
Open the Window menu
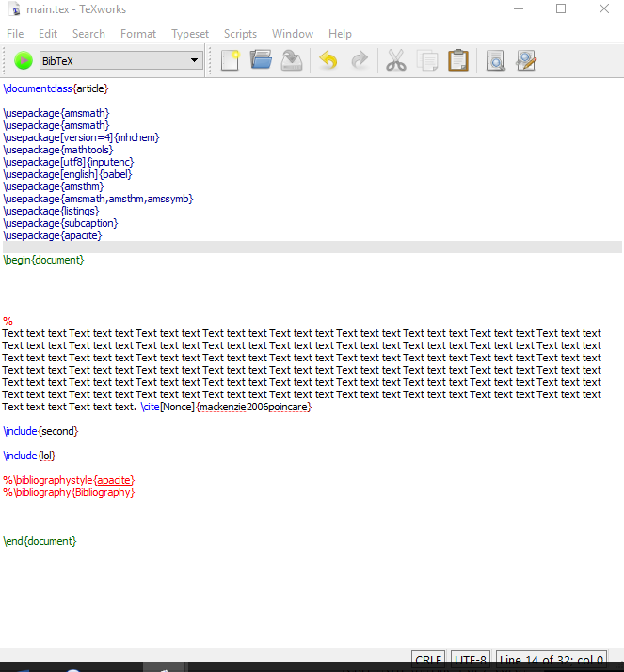pos(293,34)
